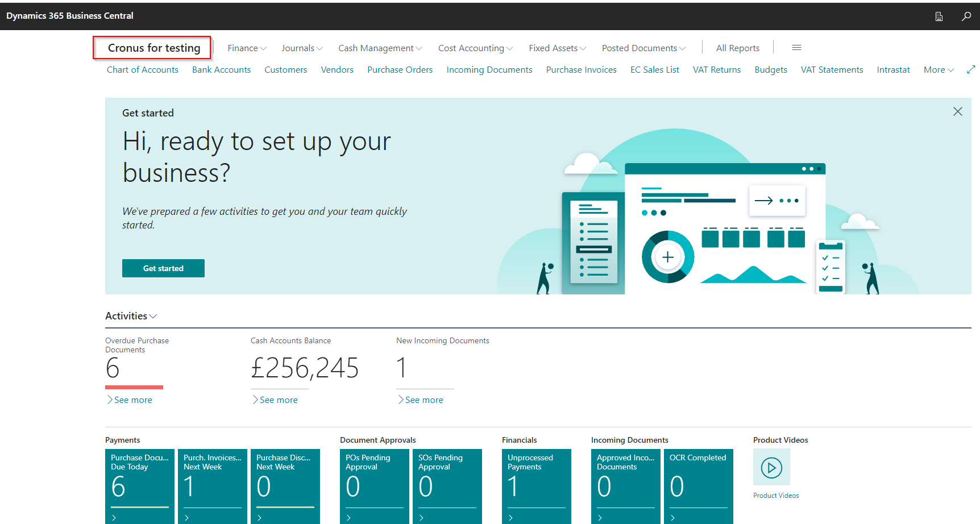Screen dimensions: 980x524
Task: Click arrow on Approved Inco... Documents tile
Action: coord(600,518)
